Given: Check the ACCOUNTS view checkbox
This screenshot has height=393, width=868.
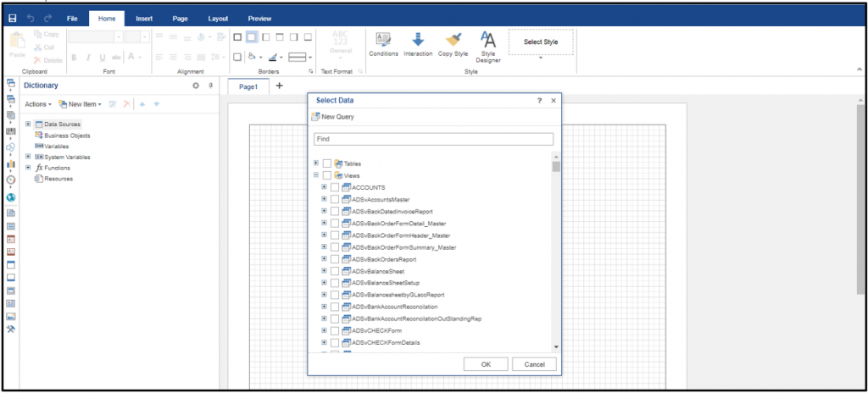Looking at the screenshot, I should point(334,188).
